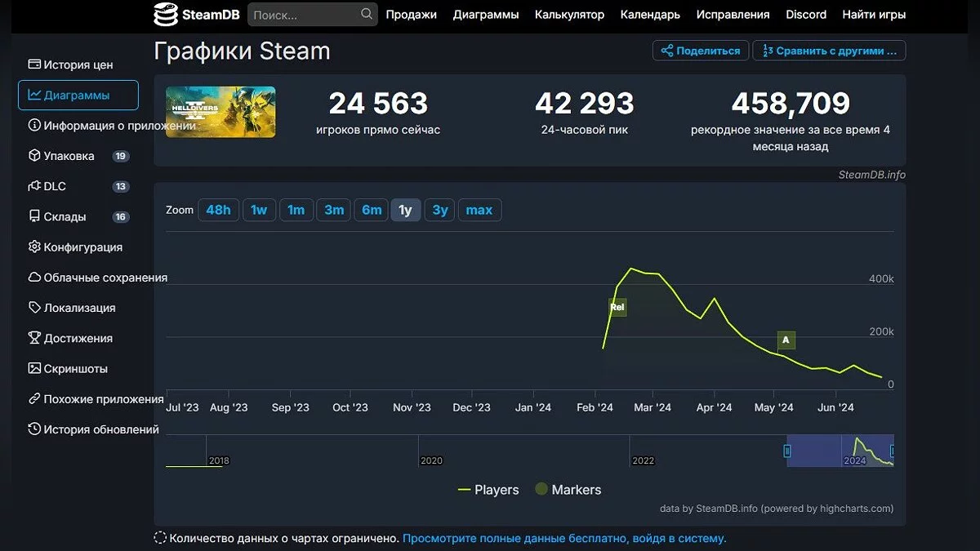Click the search magnifier icon

[x=367, y=14]
